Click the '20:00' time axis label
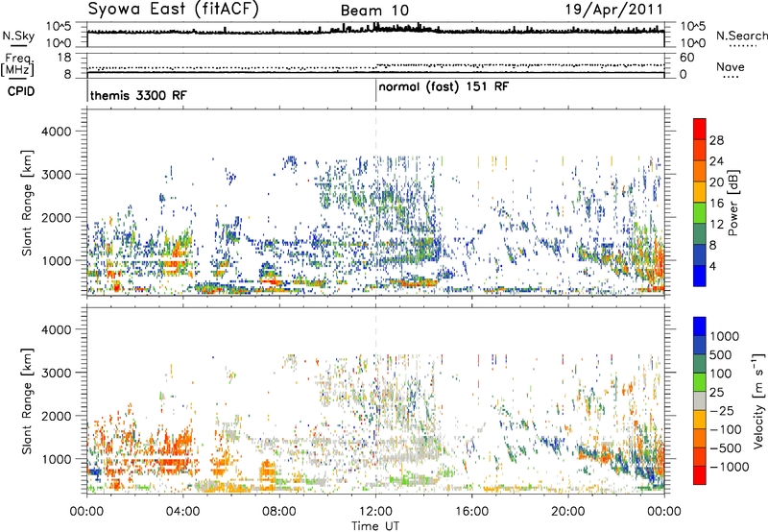Image resolution: width=768 pixels, height=532 pixels. pyautogui.click(x=568, y=512)
